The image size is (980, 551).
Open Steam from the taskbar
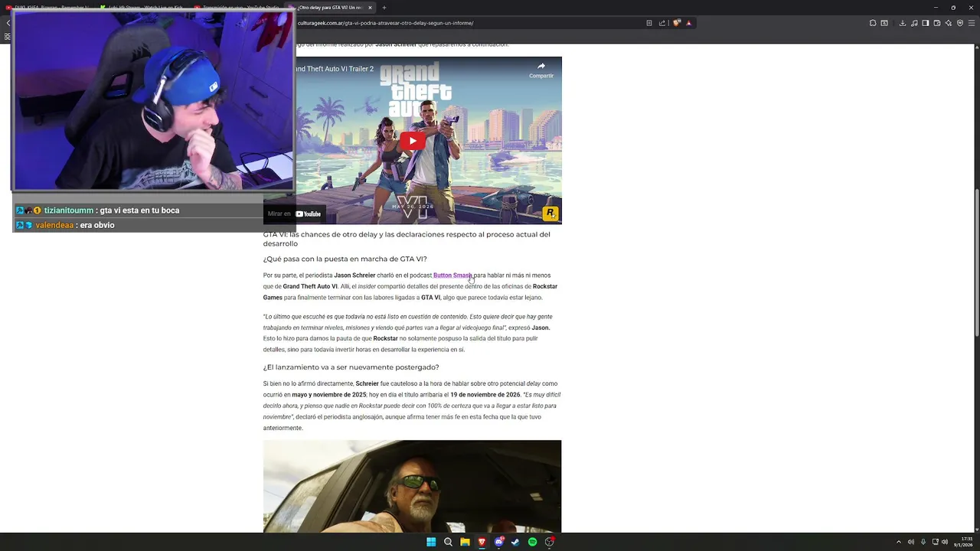(515, 542)
